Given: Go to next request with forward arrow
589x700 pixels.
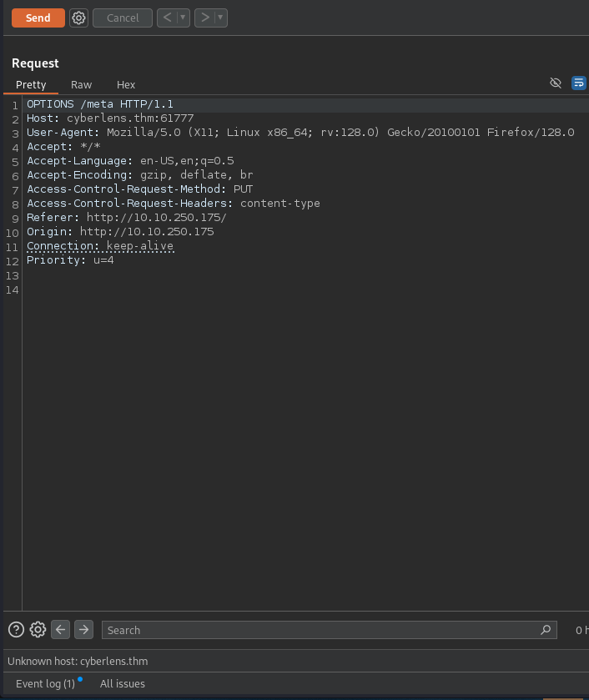Looking at the screenshot, I should [x=205, y=18].
